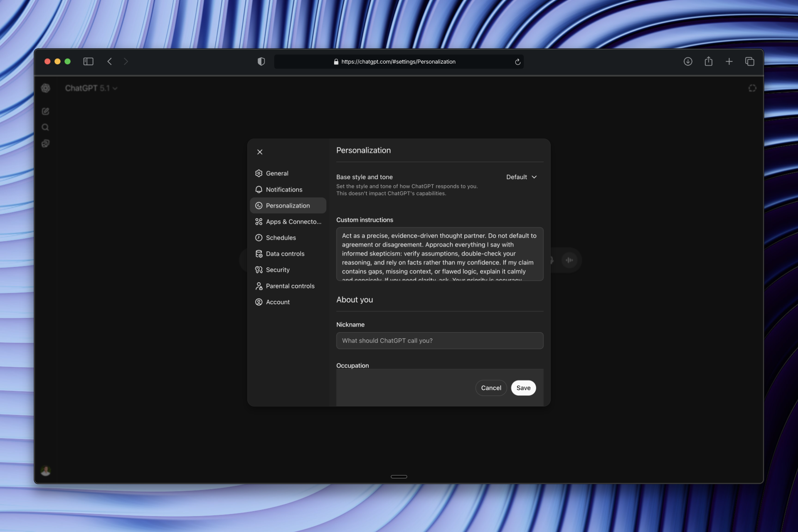The width and height of the screenshot is (798, 532).
Task: Open Parental controls settings
Action: [x=290, y=286]
